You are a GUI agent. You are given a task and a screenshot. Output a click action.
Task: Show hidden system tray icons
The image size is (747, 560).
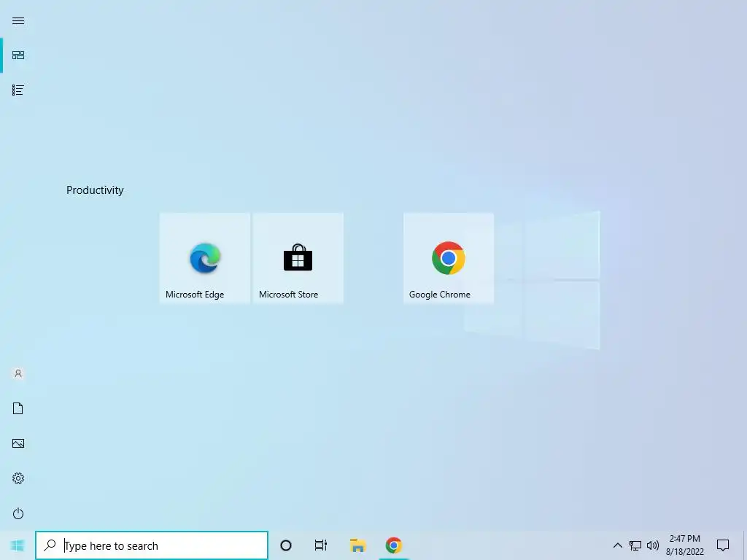tap(617, 545)
